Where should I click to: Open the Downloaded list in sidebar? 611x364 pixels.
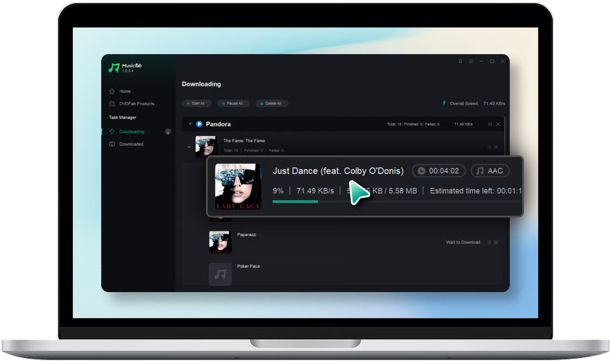(131, 144)
